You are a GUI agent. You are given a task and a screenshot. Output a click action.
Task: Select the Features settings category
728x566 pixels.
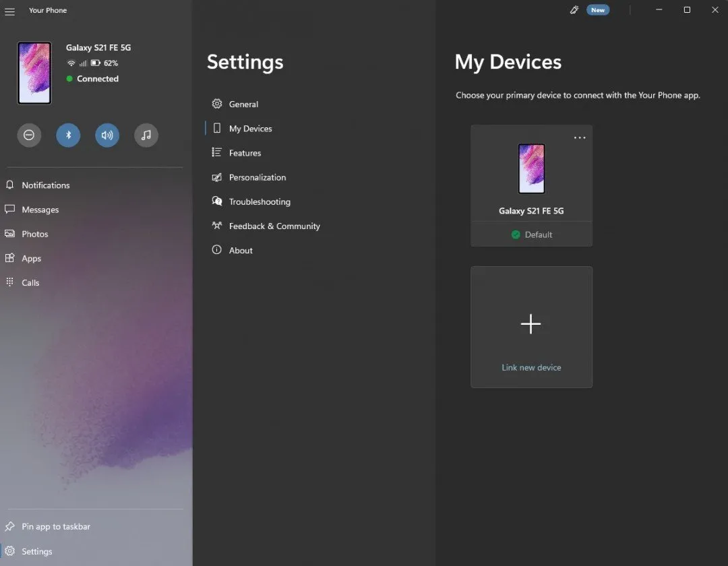245,153
